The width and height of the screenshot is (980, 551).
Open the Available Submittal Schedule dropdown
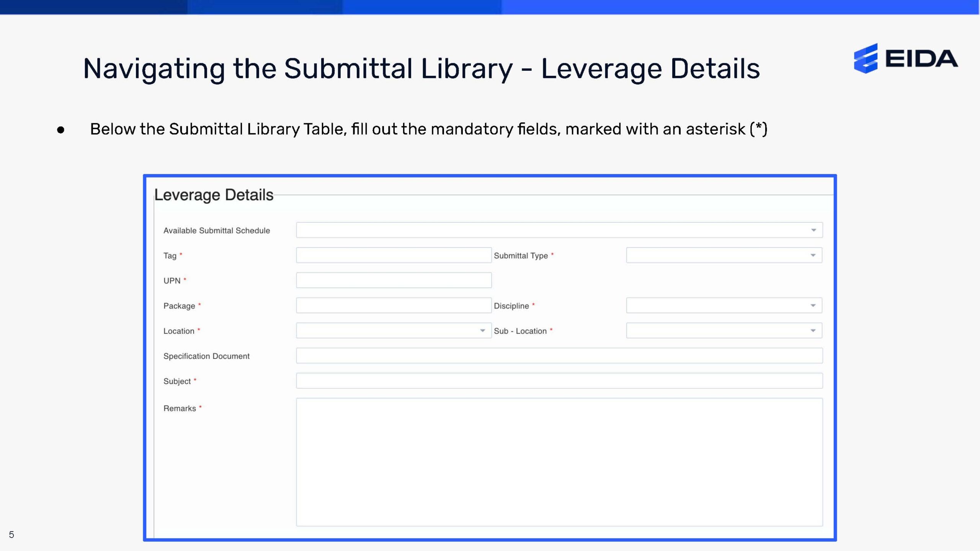(x=559, y=230)
